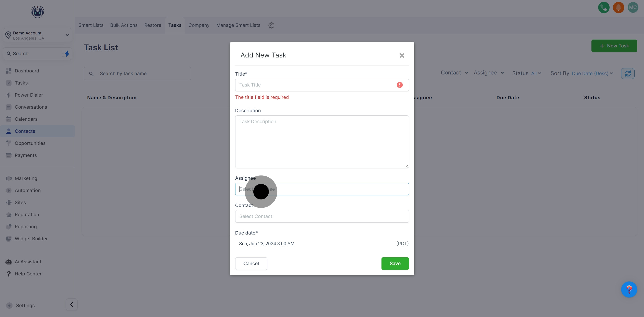This screenshot has width=644, height=317.
Task: Switch to the Company tab
Action: [x=199, y=25]
